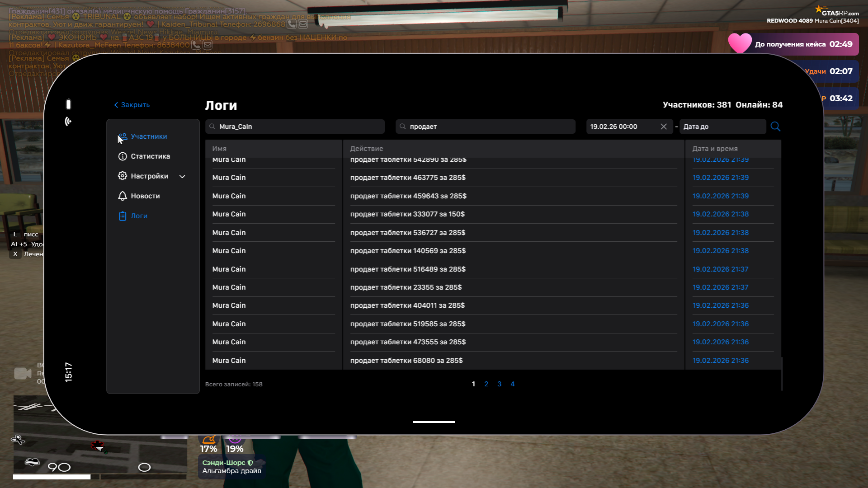Image resolution: width=868 pixels, height=488 pixels.
Task: Clear the date-from field with X
Action: 664,127
